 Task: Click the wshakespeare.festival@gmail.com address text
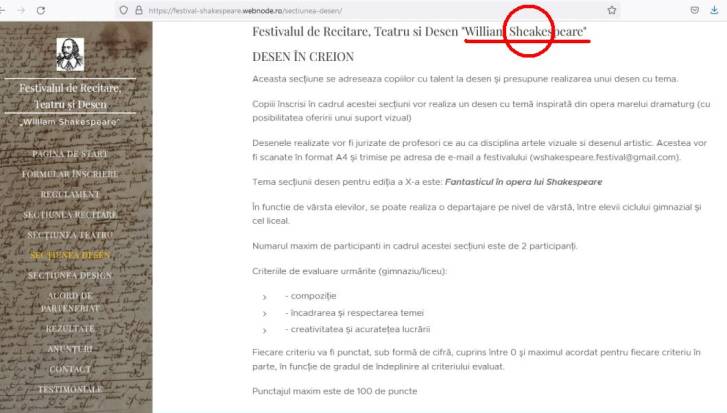click(x=605, y=157)
